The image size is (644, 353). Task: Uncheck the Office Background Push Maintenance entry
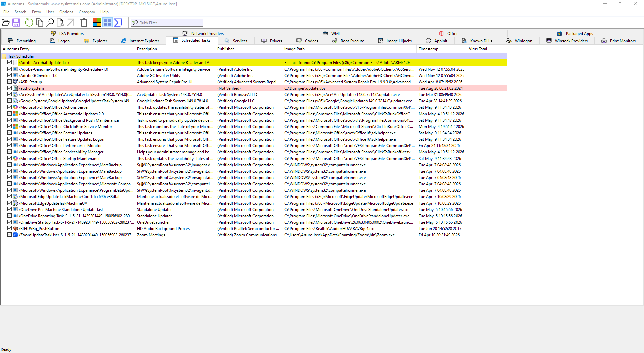click(10, 120)
